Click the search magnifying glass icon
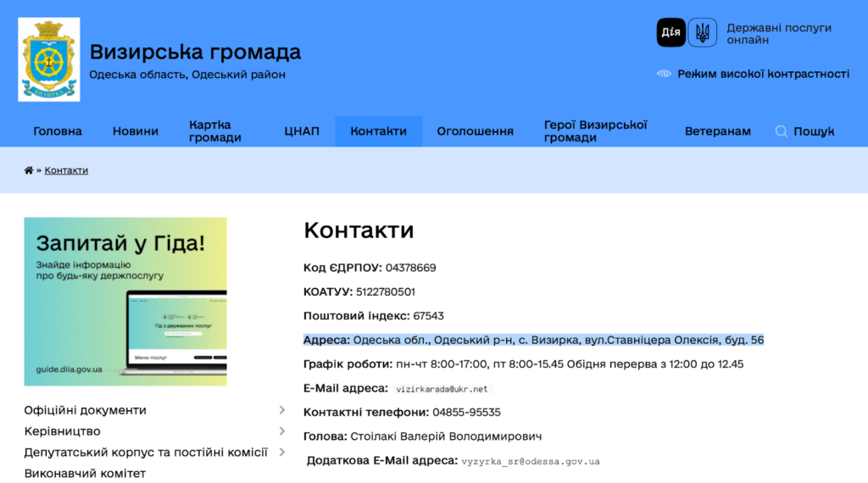This screenshot has height=483, width=868. point(782,131)
